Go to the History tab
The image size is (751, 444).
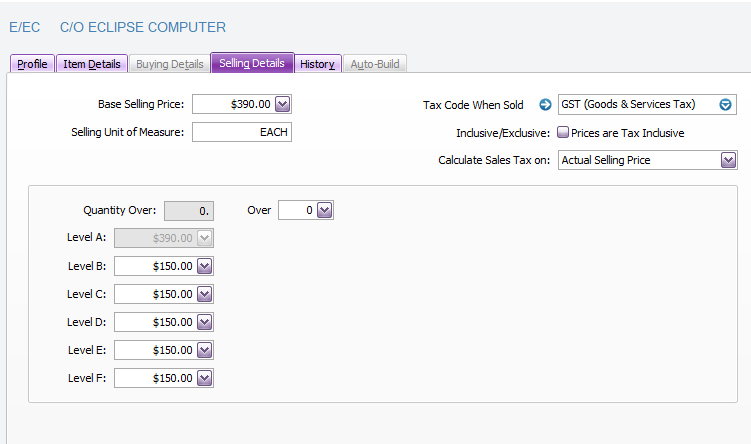(317, 64)
